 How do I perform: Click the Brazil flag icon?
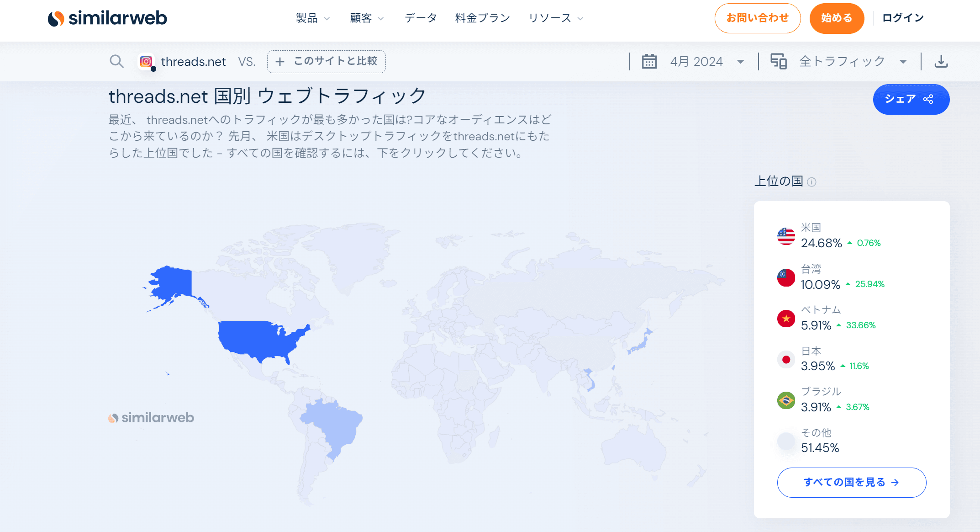point(786,400)
